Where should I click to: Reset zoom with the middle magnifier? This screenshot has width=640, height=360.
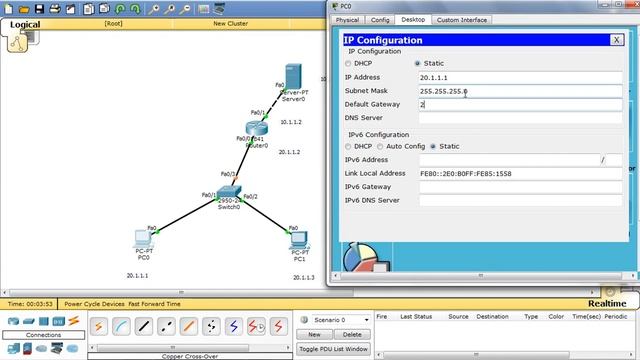[x=169, y=9]
